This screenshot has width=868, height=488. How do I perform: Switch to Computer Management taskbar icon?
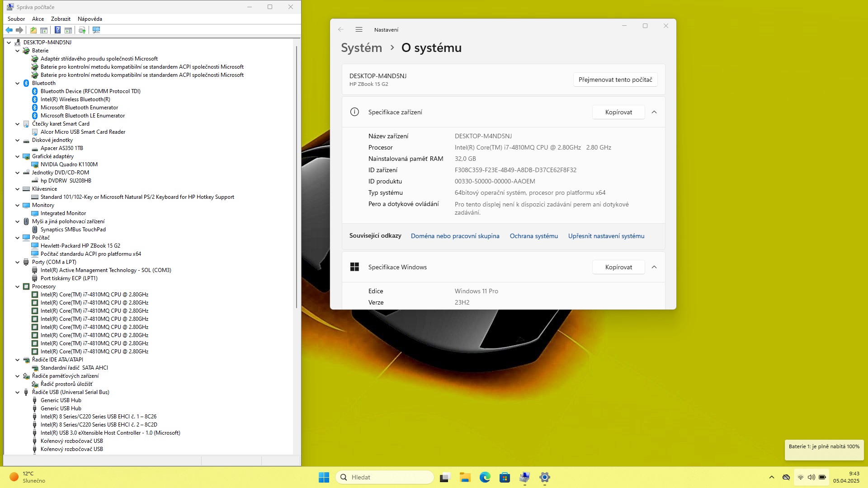[x=525, y=477]
